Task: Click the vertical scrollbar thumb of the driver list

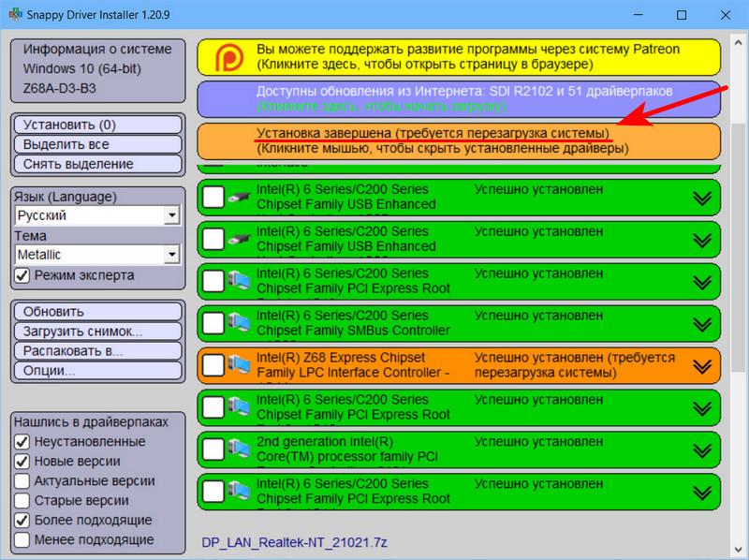Action: click(738, 246)
